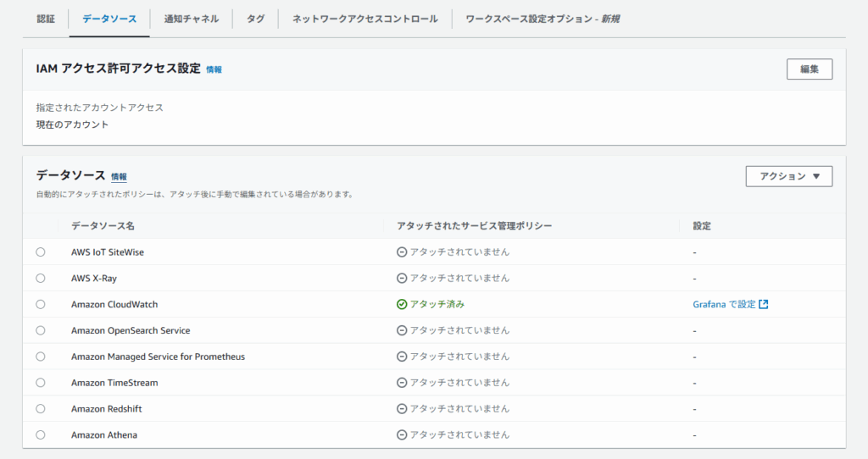Click アタッチされていません text in the Amazon Athena row
This screenshot has width=868, height=459.
(x=459, y=434)
